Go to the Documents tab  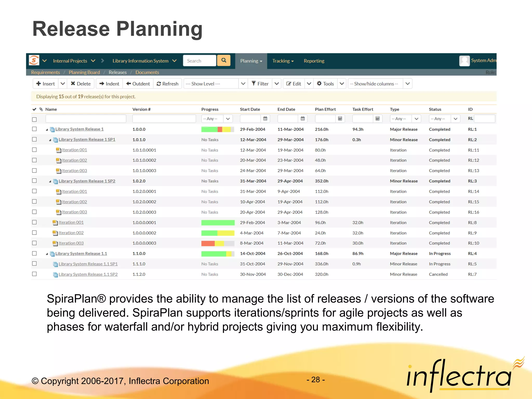pyautogui.click(x=147, y=72)
